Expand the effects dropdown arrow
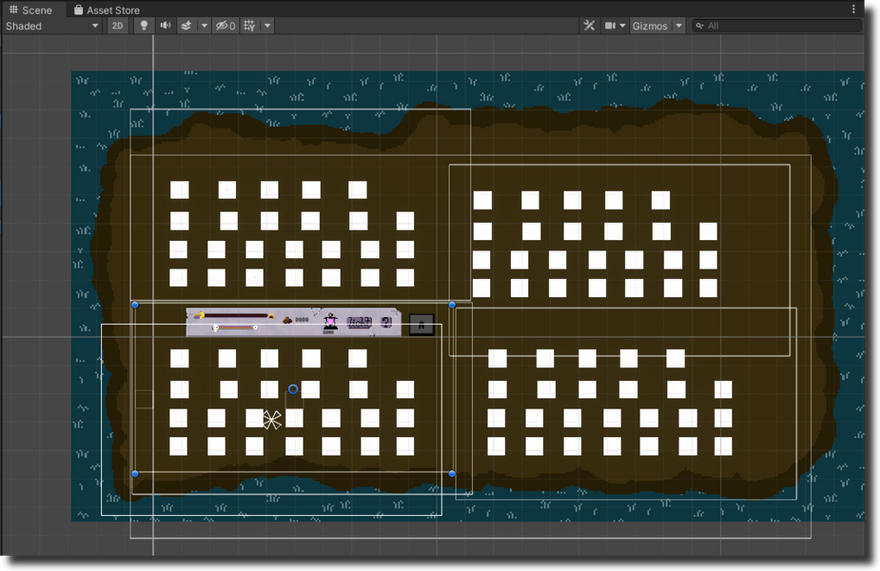 pos(204,26)
